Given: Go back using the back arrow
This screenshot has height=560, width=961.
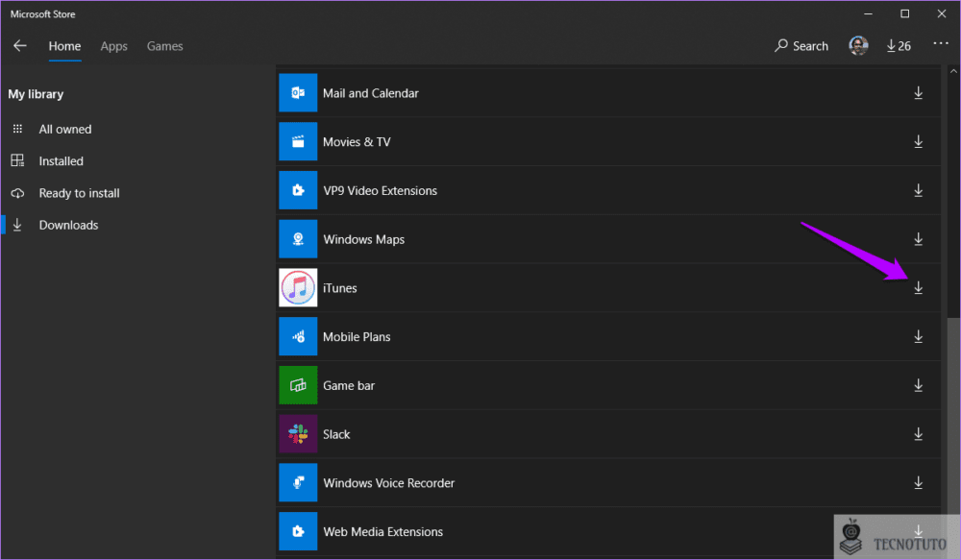Looking at the screenshot, I should click(19, 46).
